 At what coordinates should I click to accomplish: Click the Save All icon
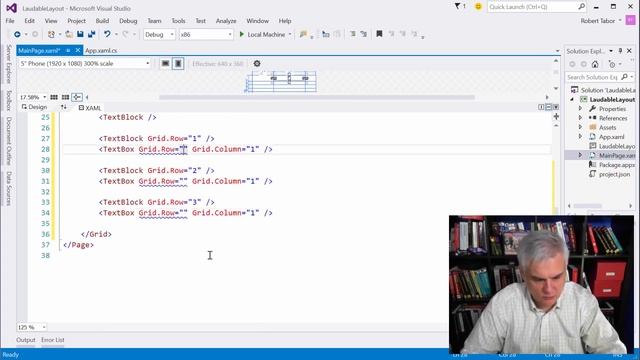91,35
